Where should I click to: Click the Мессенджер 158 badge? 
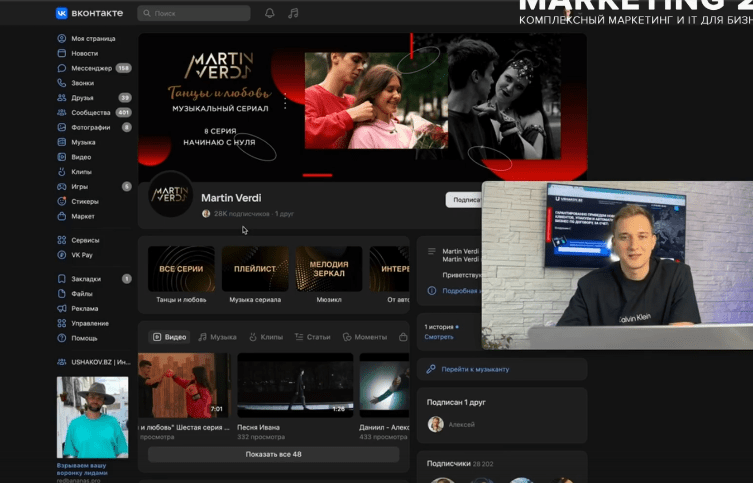click(x=123, y=68)
